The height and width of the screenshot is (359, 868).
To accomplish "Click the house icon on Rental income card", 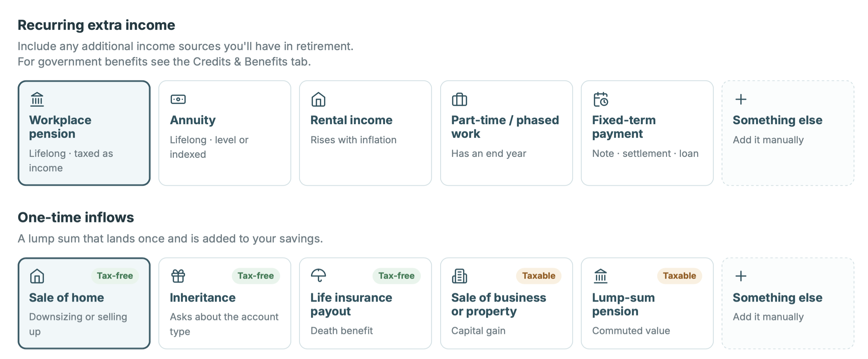I will tap(318, 99).
